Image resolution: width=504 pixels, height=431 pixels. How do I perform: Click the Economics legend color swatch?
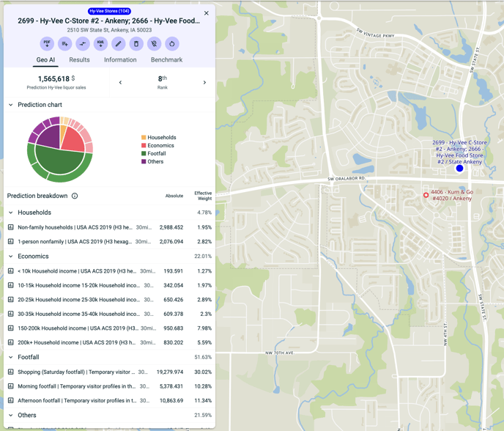(x=144, y=145)
